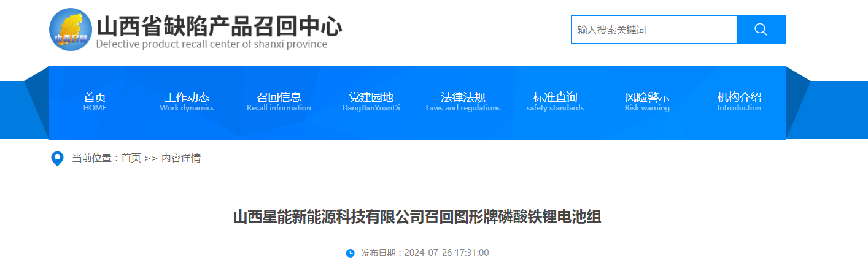Click the Shanxi recall center logo

(71, 30)
